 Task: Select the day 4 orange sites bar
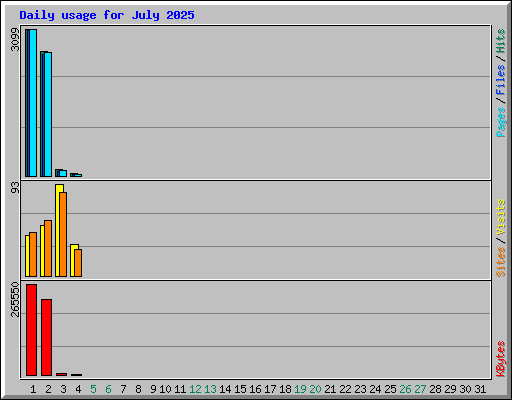(x=78, y=263)
